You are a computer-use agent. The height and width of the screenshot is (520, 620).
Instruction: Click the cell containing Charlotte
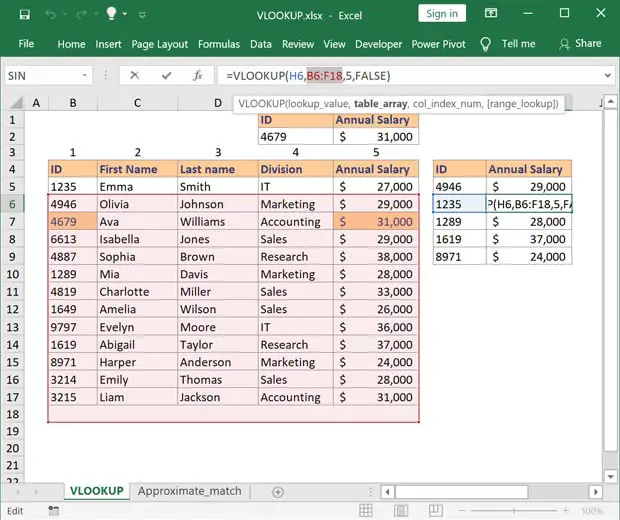pyautogui.click(x=137, y=292)
